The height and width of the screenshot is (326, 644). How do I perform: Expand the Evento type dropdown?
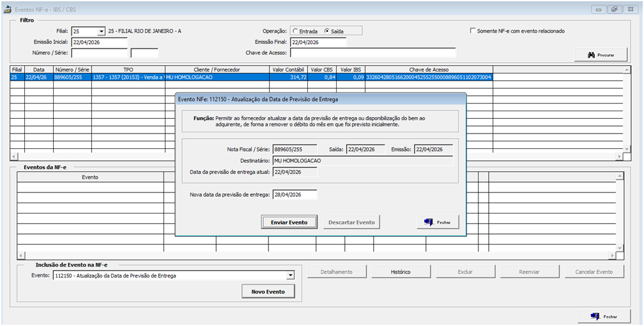point(291,276)
